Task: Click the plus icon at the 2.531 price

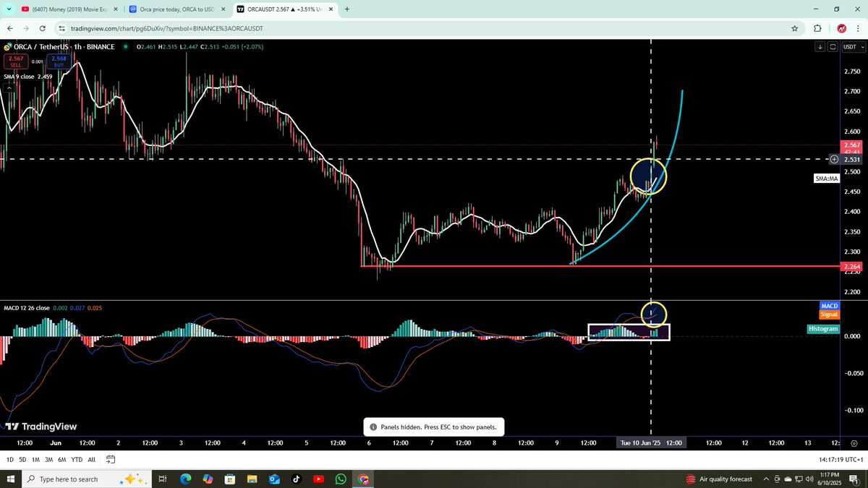Action: tap(834, 158)
